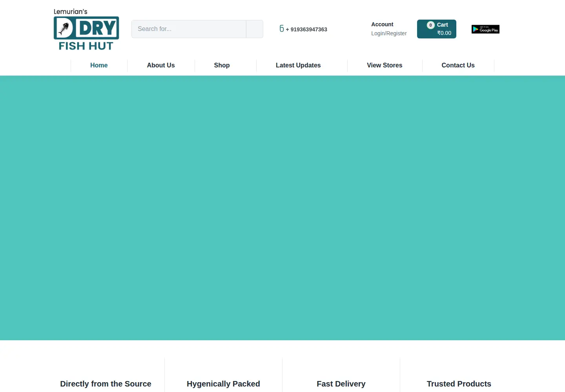Navigate to View Stores
The width and height of the screenshot is (565, 392).
[x=385, y=65]
